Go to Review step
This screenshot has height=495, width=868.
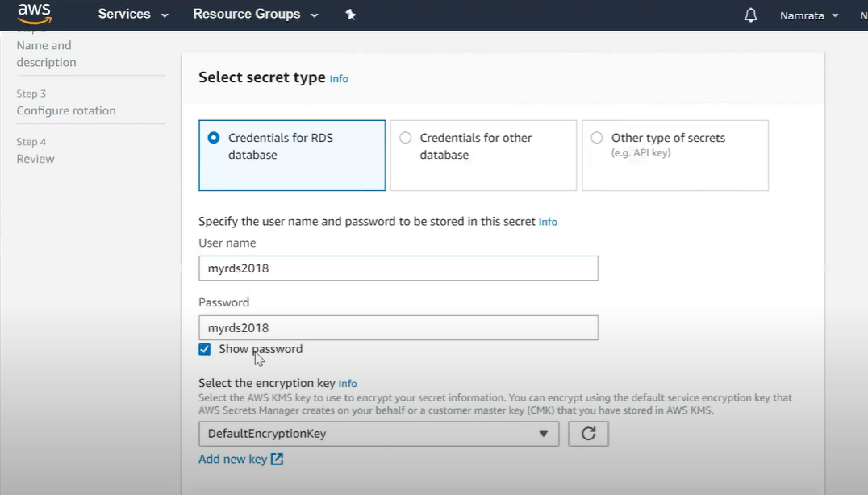pos(35,159)
